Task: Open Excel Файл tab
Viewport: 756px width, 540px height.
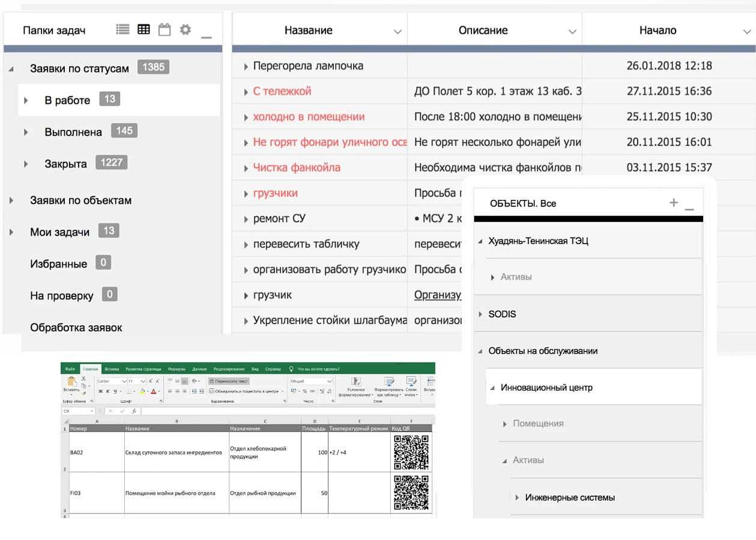Action: (70, 369)
